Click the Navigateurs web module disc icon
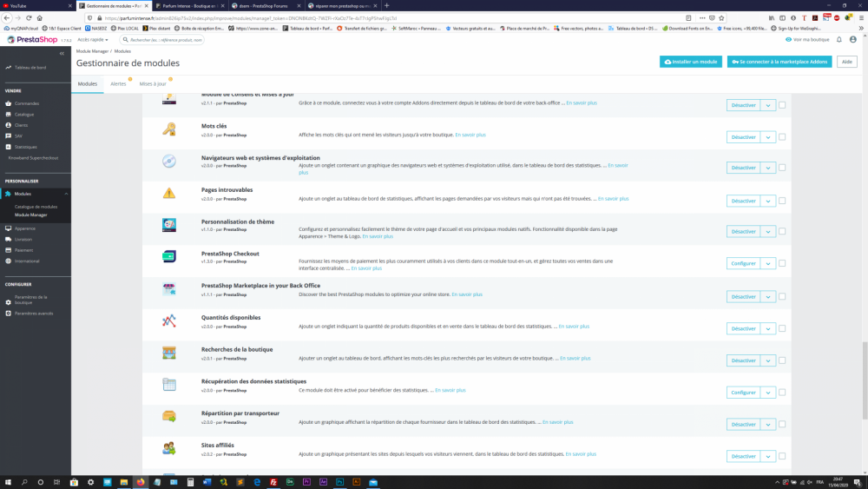Screen dimensions: 868x489 (169, 162)
